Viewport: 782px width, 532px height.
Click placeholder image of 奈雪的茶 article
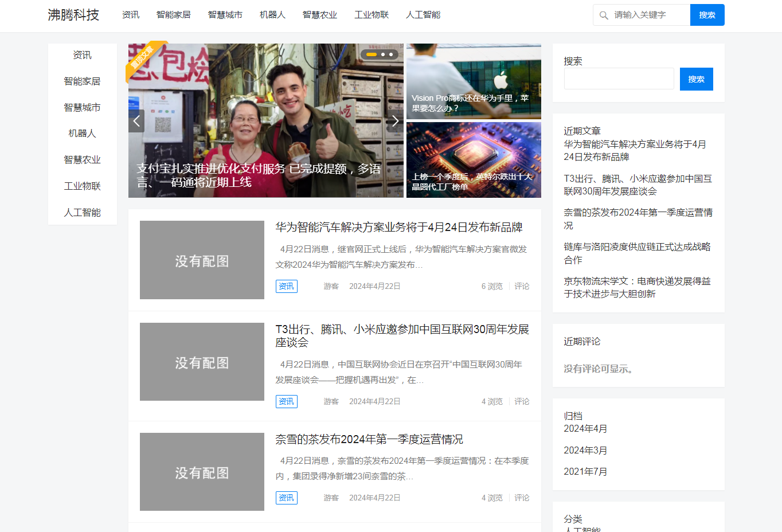pos(202,472)
